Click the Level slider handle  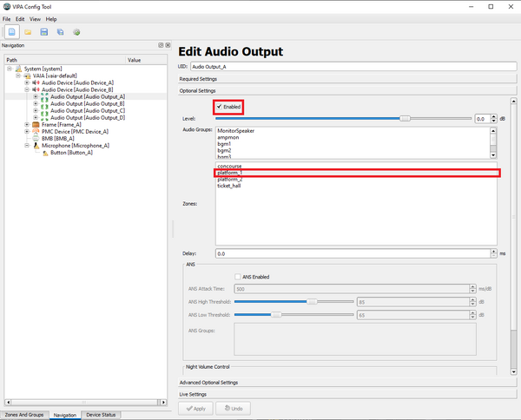tap(405, 118)
